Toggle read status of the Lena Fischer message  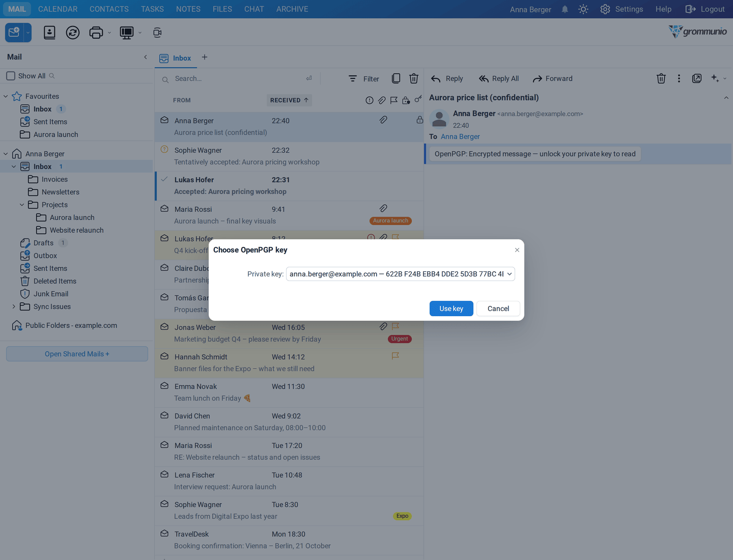point(164,474)
